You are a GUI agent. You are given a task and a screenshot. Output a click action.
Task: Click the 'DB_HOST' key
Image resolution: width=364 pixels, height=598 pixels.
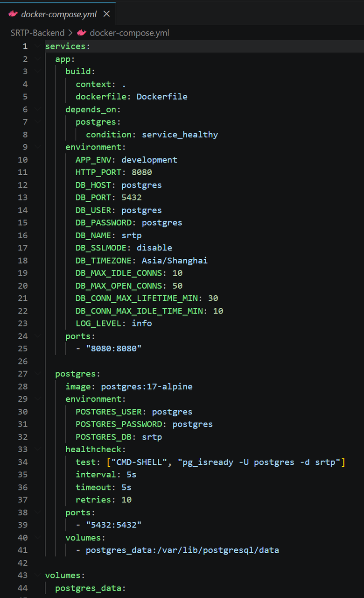(93, 185)
